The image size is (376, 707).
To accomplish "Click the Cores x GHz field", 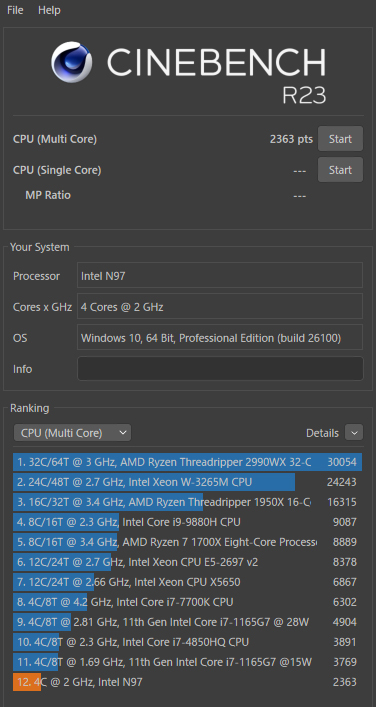I will (220, 307).
